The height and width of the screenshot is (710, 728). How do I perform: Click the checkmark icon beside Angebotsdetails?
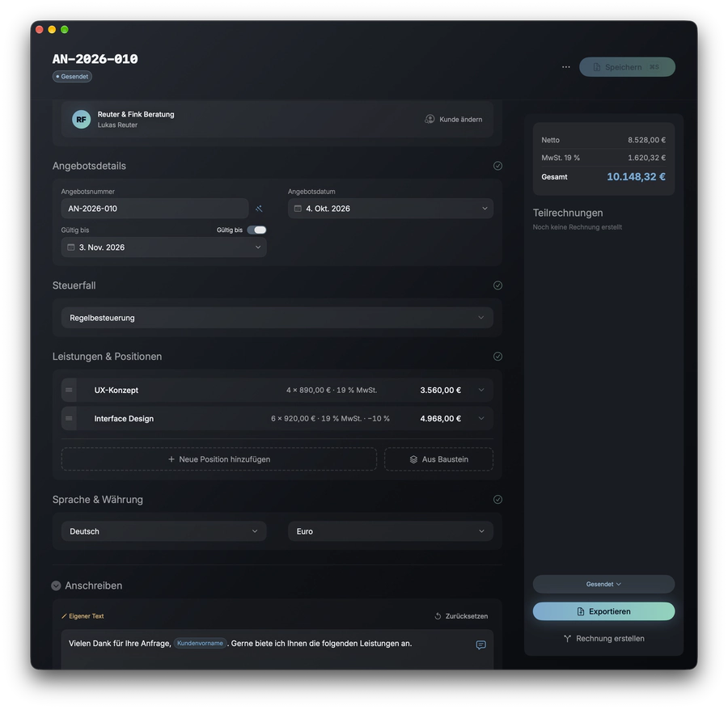click(x=497, y=166)
